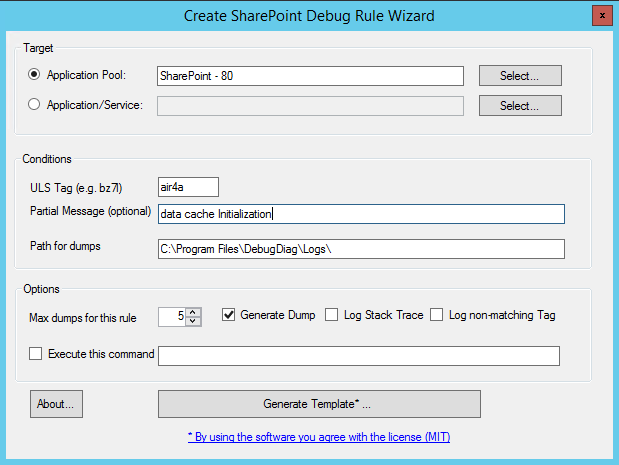Click the Max dumps number field
619x465 pixels.
coord(172,316)
